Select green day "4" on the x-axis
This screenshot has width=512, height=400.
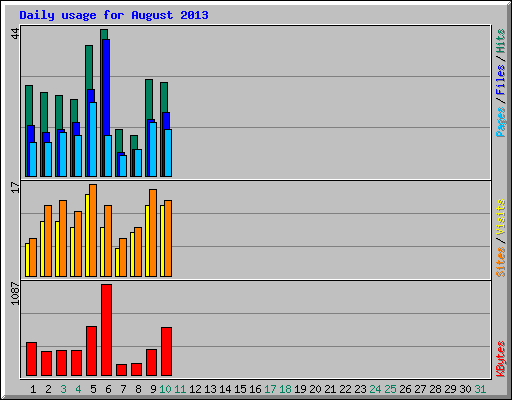point(78,389)
